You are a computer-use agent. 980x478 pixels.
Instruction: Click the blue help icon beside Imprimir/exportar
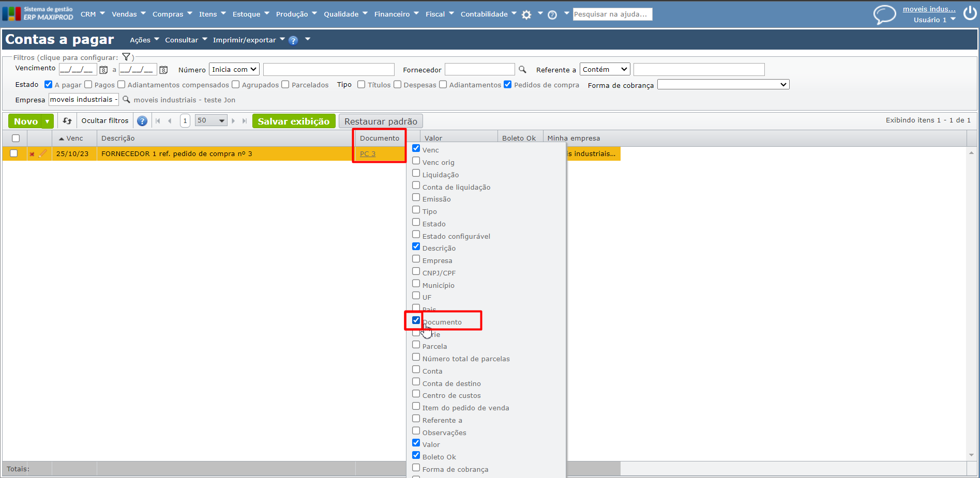pyautogui.click(x=293, y=40)
